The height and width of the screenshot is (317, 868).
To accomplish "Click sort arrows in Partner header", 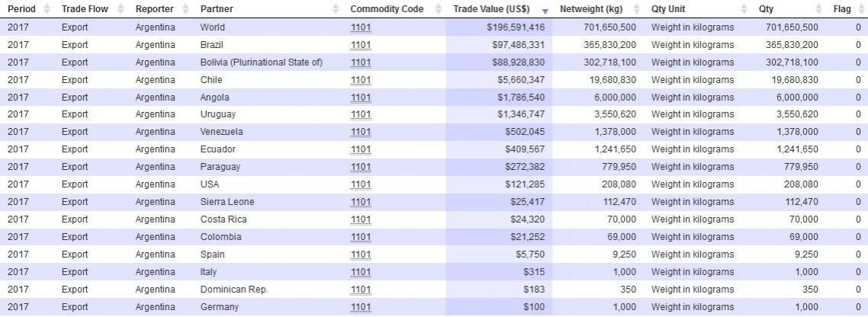I will [x=336, y=9].
